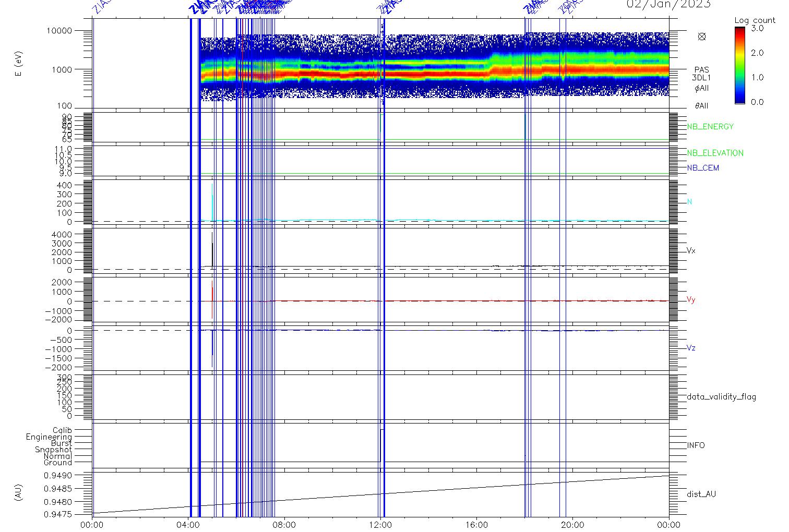
Task: Click the circled-X symbol above PAS
Action: click(x=702, y=37)
